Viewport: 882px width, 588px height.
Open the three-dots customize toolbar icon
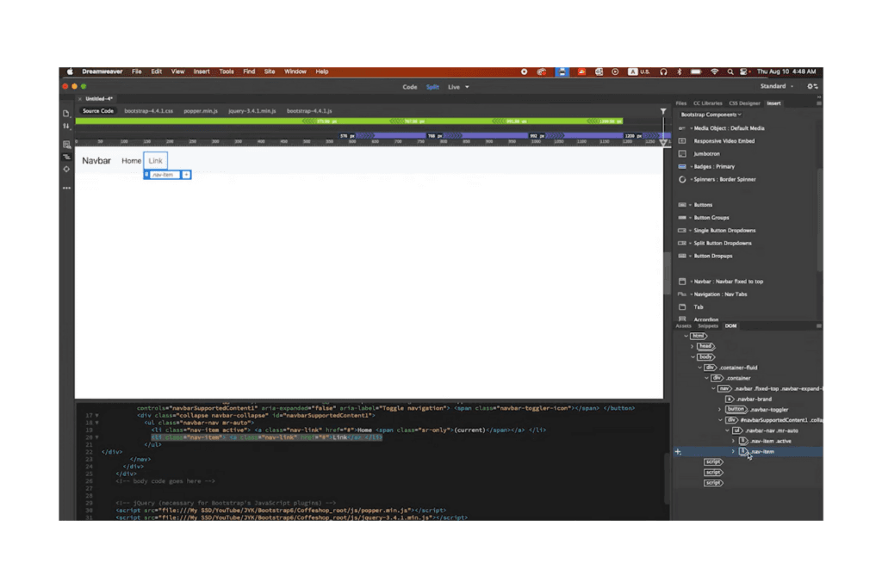tap(66, 189)
